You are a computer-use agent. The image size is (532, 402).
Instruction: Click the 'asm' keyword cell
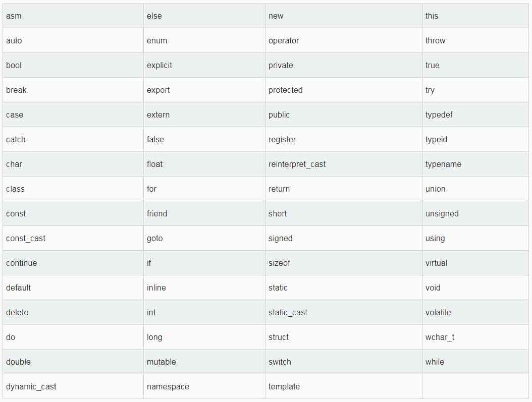(x=73, y=16)
